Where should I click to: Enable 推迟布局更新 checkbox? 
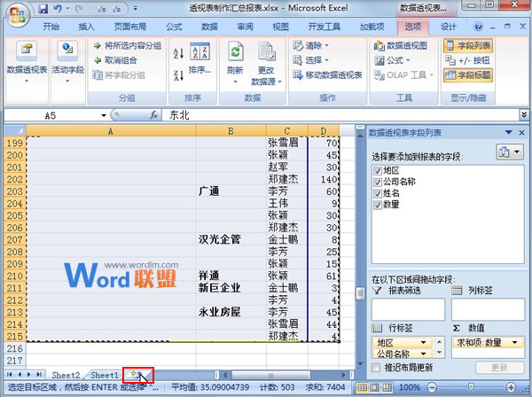[x=376, y=368]
